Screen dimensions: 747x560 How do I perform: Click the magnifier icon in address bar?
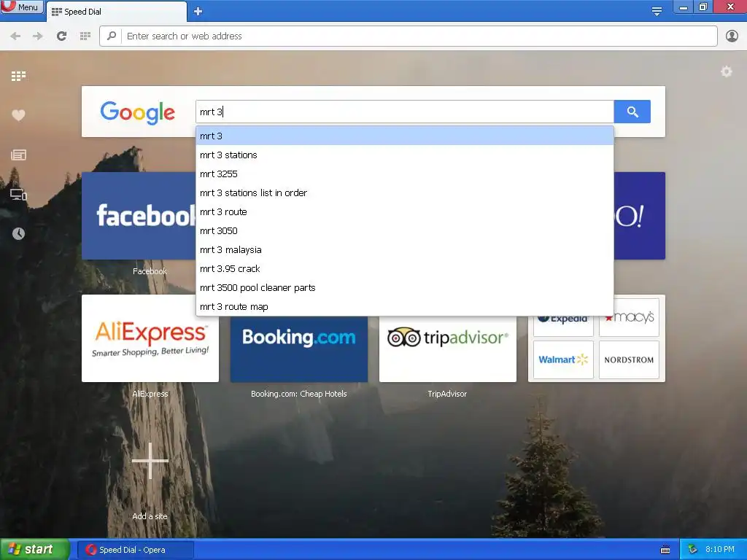tap(112, 36)
